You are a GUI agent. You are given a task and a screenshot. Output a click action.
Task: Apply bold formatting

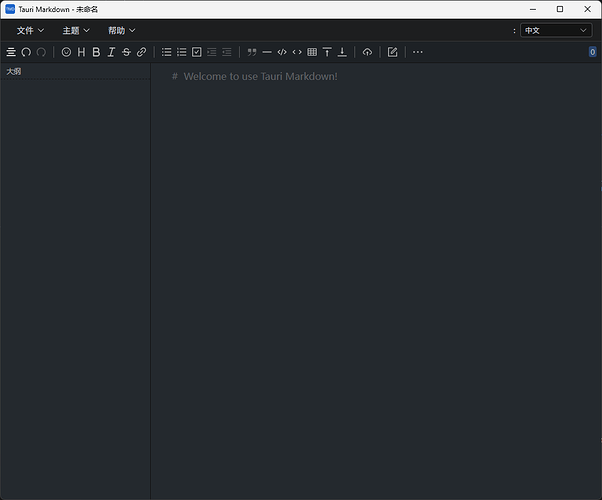tap(96, 52)
